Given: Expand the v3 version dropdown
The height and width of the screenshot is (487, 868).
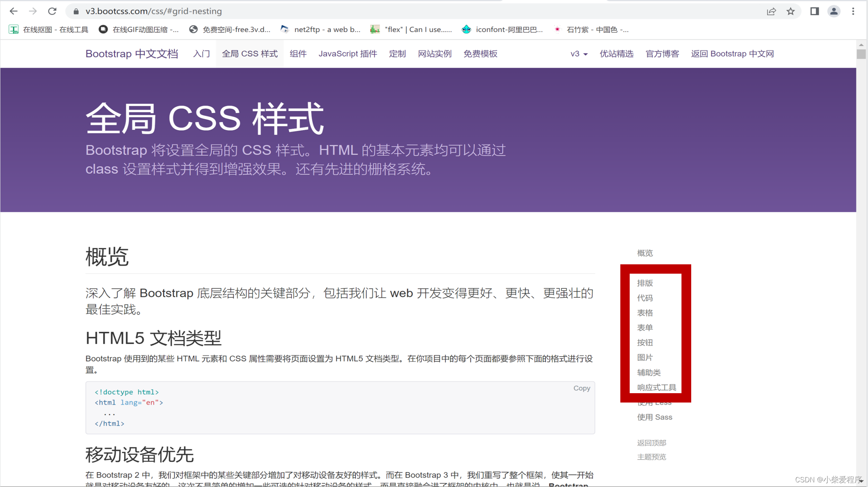Looking at the screenshot, I should click(579, 54).
